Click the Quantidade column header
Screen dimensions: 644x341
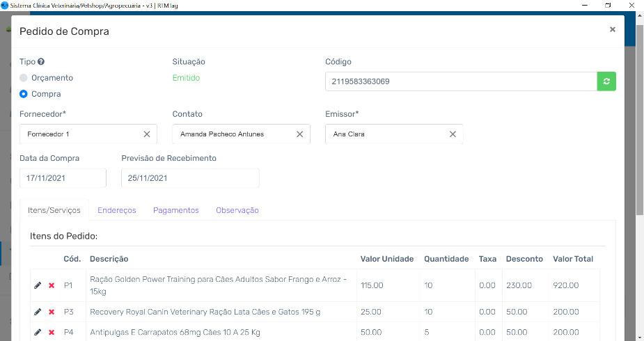tap(446, 259)
